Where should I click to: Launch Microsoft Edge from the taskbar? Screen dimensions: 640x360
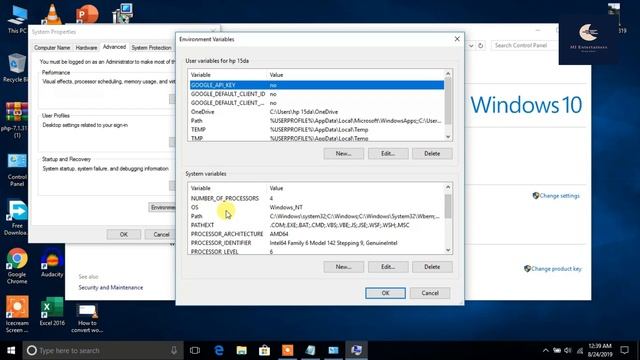[219, 350]
